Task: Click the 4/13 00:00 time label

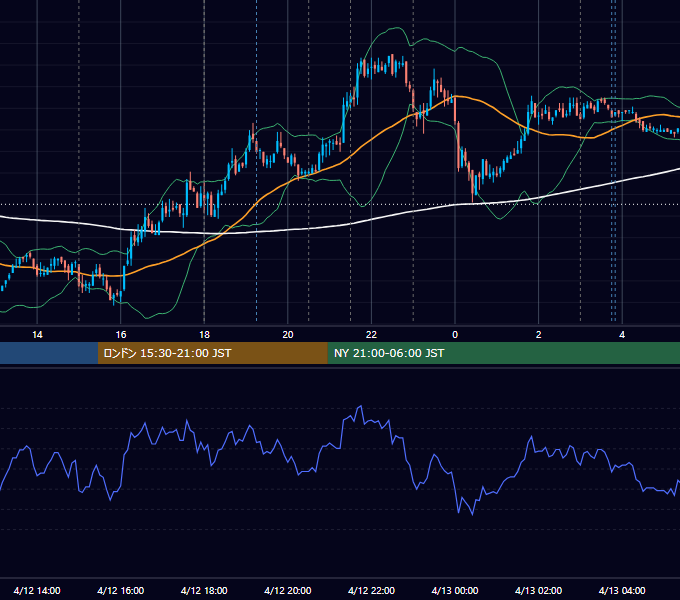Action: pyautogui.click(x=455, y=590)
